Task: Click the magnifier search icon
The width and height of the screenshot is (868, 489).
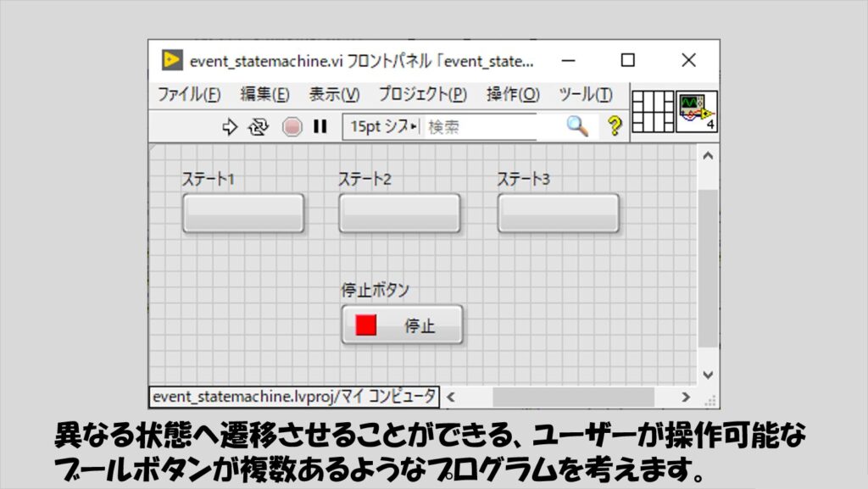Action: point(576,127)
